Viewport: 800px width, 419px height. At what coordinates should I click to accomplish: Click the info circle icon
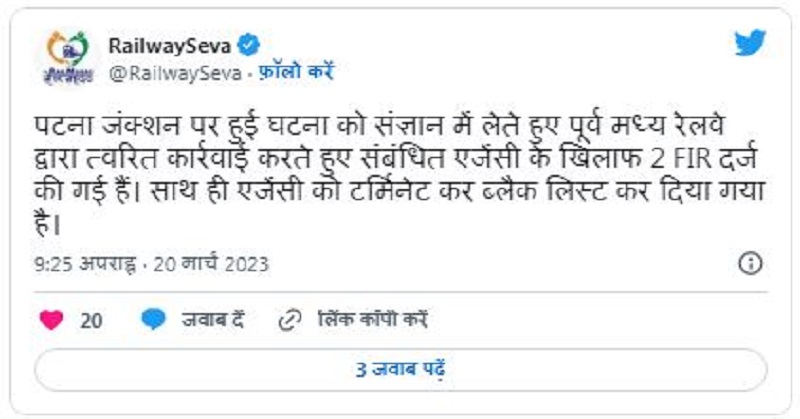[750, 264]
